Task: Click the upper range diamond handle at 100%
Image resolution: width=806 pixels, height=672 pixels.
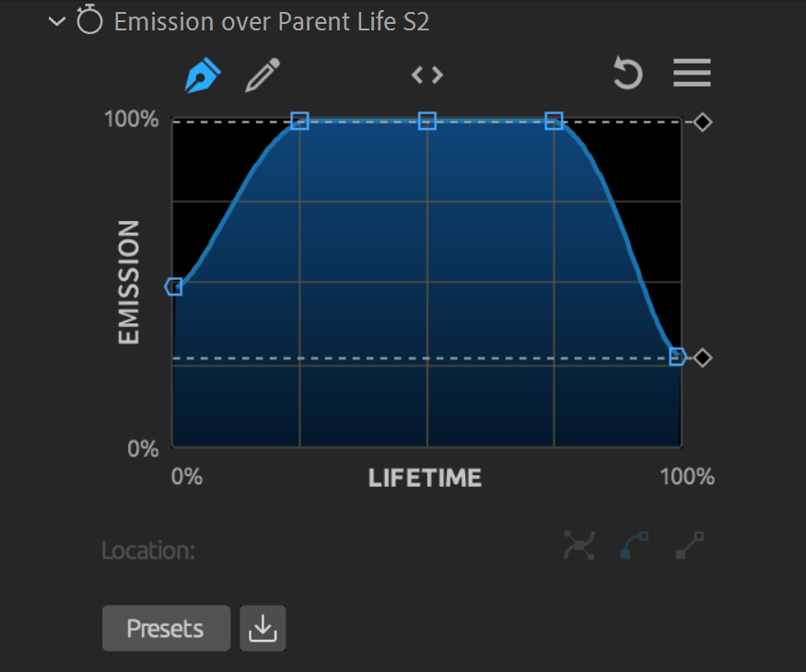Action: [x=702, y=122]
